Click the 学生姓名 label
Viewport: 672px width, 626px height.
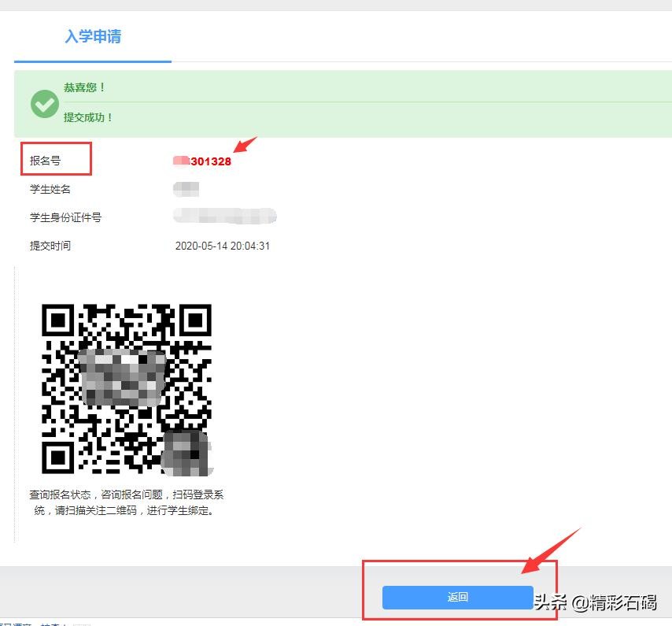click(x=50, y=189)
